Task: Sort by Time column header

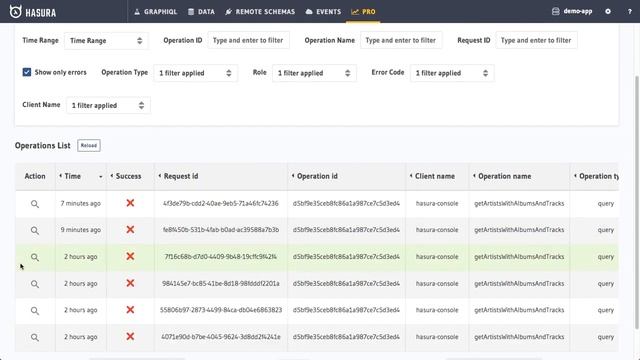Action: point(81,176)
